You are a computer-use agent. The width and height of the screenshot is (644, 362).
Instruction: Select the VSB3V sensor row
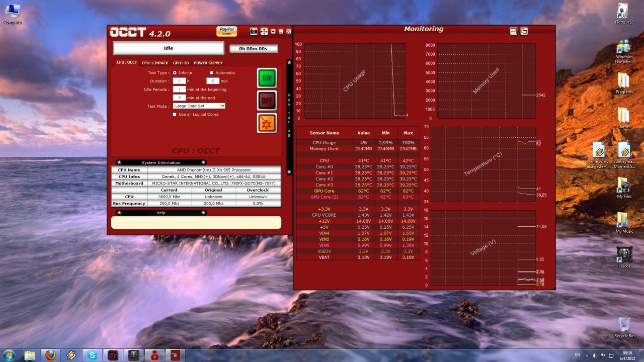click(x=358, y=251)
